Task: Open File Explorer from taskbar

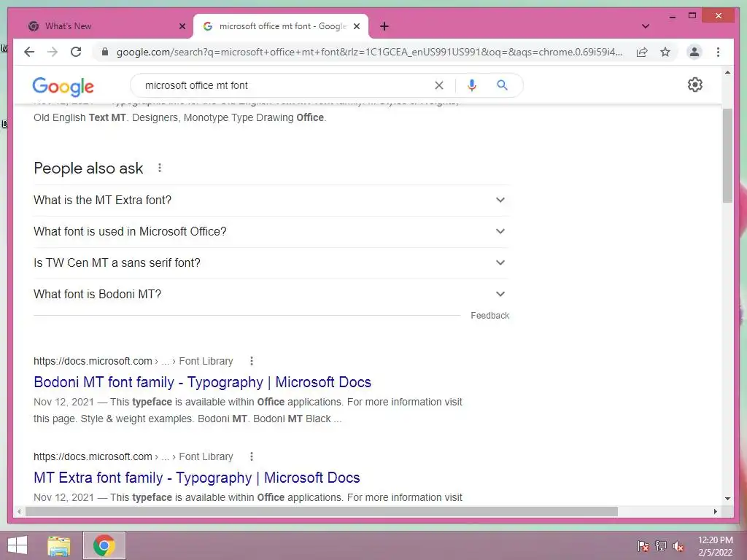Action: (x=59, y=545)
